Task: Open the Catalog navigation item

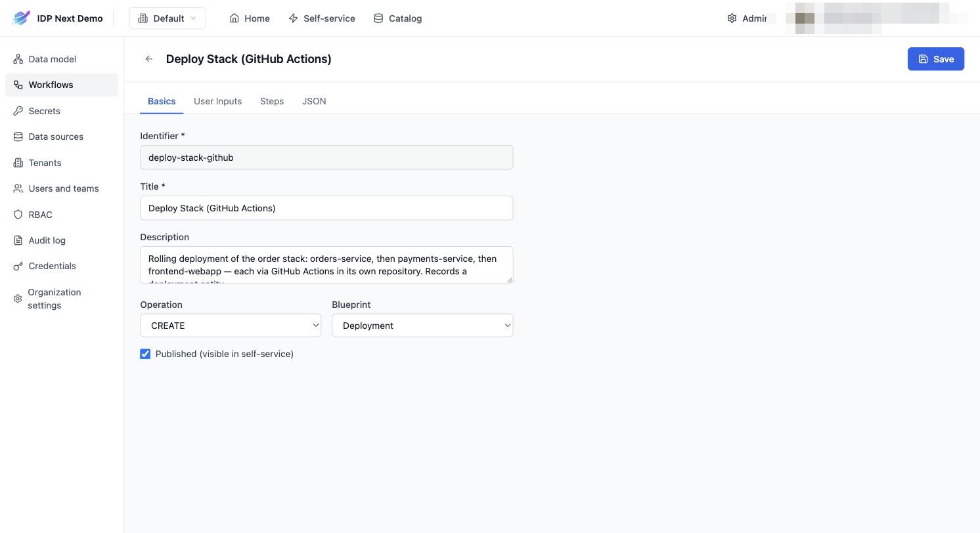Action: (397, 18)
